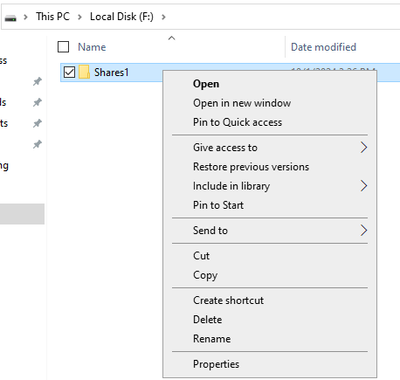Toggle the select-all checkbox beside Name
The width and height of the screenshot is (400, 380).
tap(63, 47)
